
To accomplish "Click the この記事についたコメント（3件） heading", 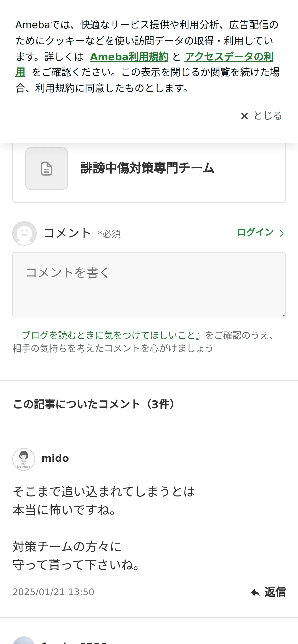I will coord(94,404).
